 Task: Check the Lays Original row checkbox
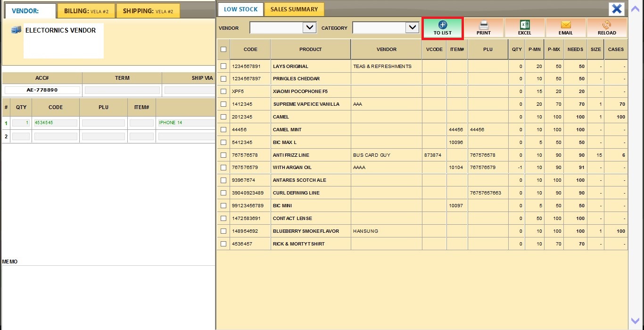click(x=223, y=67)
